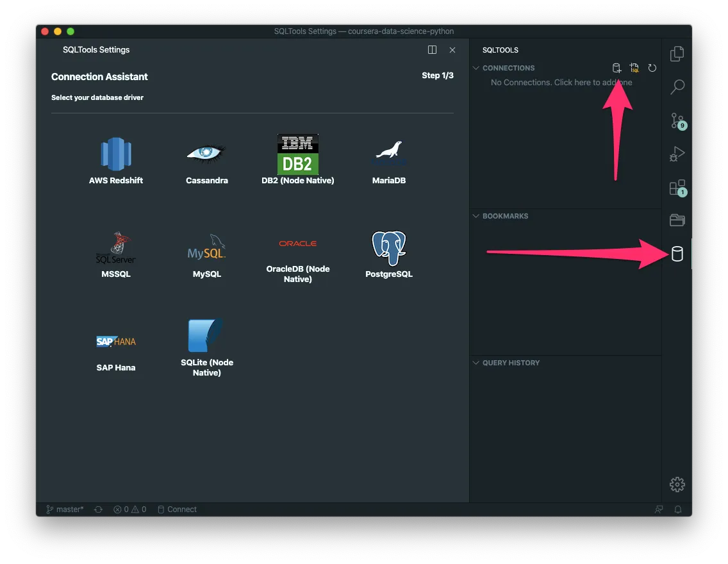Select the AWS Redshift driver
The width and height of the screenshot is (728, 564).
[116, 161]
